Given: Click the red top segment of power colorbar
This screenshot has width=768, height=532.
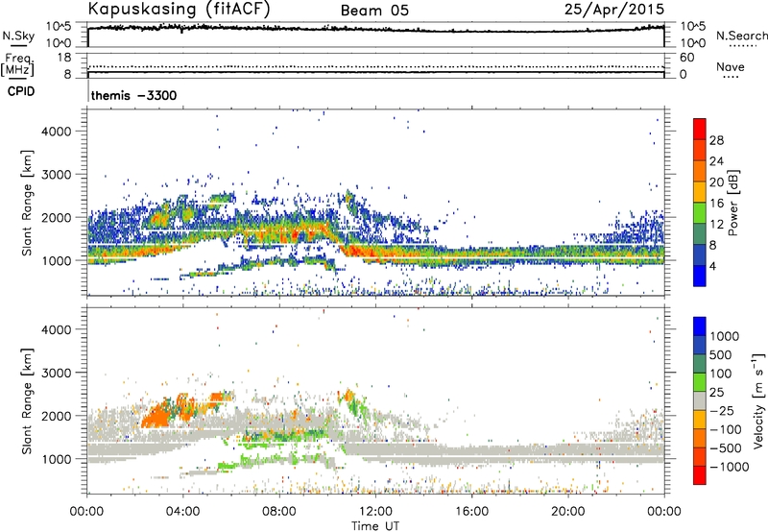Looking at the screenshot, I should click(700, 130).
